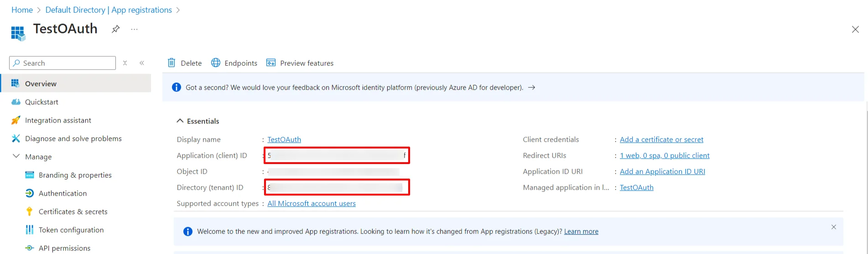868x254 pixels.
Task: Click the Delete toolbar label
Action: [191, 63]
